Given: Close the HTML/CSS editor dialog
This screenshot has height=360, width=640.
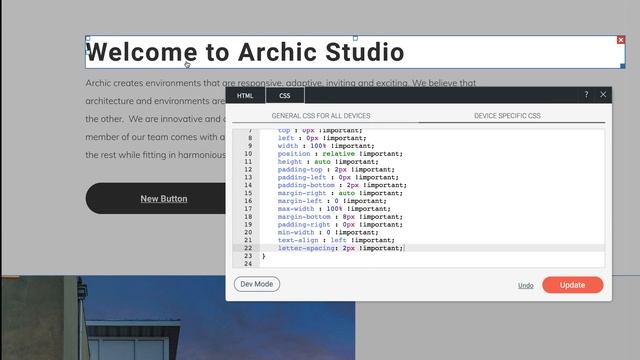Looking at the screenshot, I should pyautogui.click(x=603, y=95).
